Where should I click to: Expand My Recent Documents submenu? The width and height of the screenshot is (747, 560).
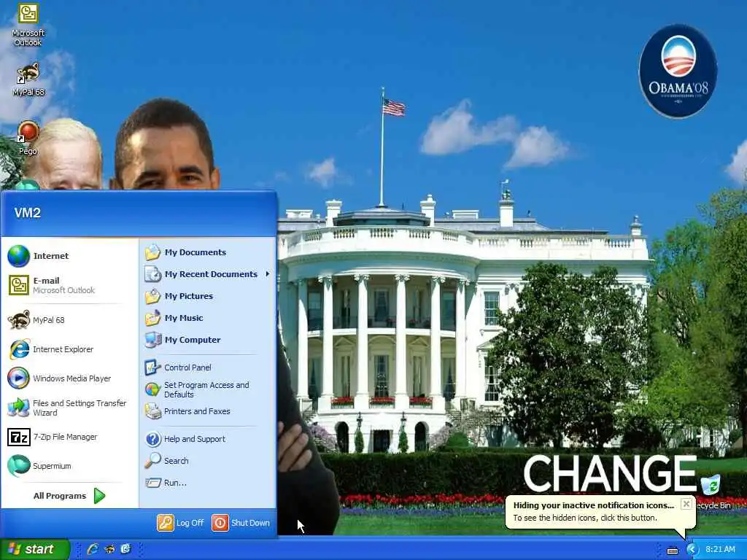(208, 274)
